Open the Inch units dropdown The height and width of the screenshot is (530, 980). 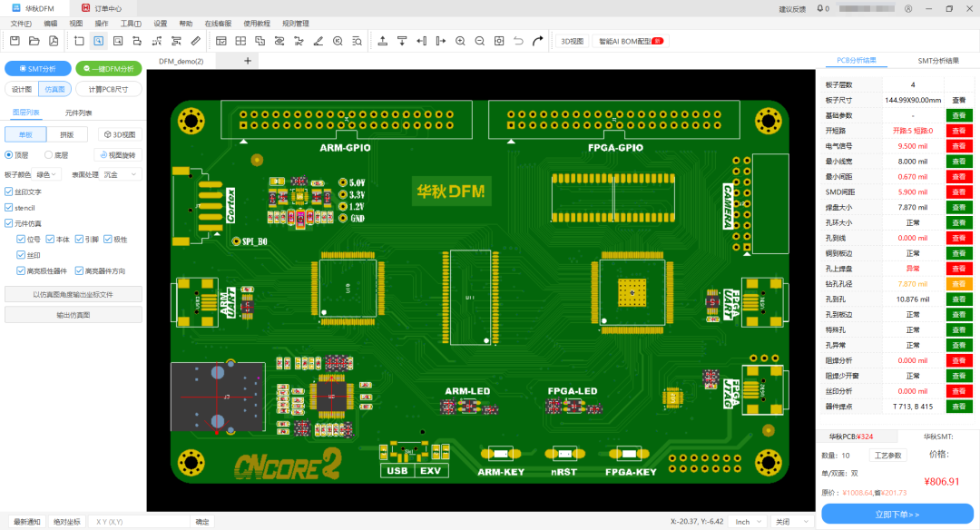point(748,522)
